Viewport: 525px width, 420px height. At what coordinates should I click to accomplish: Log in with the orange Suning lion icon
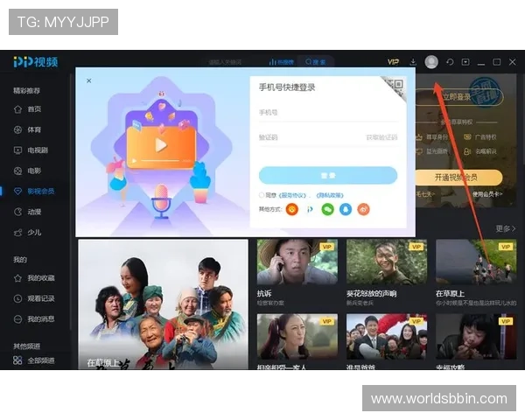point(292,210)
